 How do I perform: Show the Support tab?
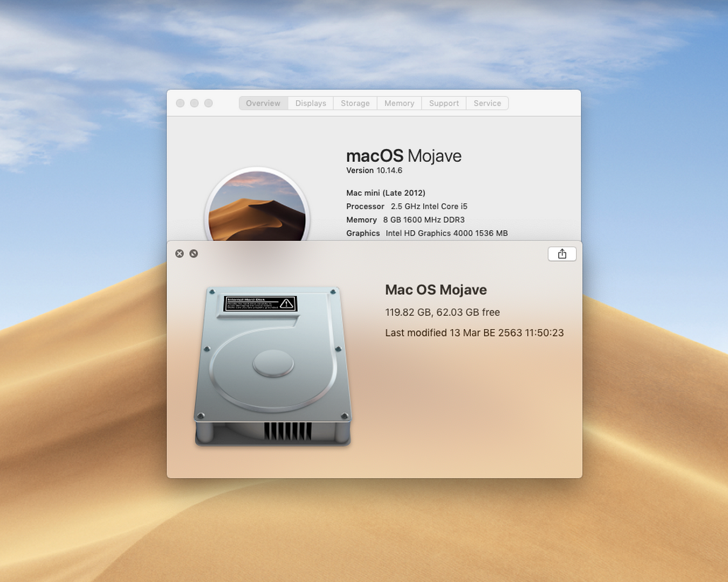(x=444, y=103)
